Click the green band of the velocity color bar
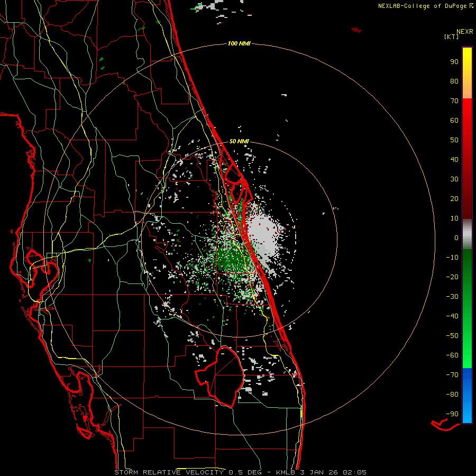 point(467,309)
